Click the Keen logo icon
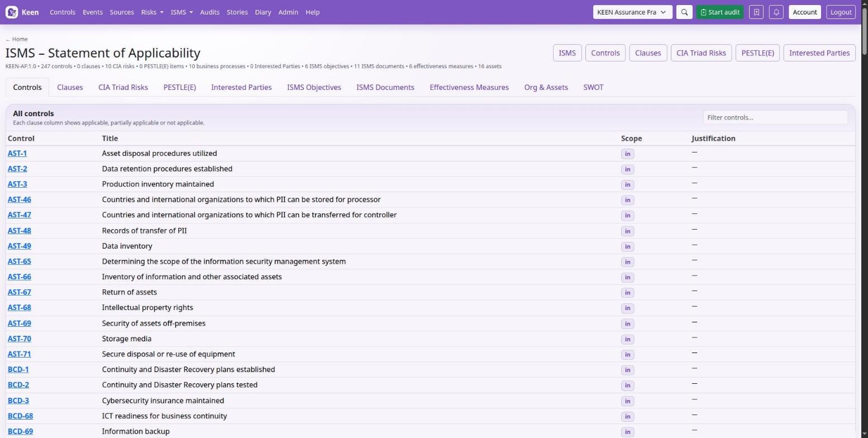 coord(12,12)
